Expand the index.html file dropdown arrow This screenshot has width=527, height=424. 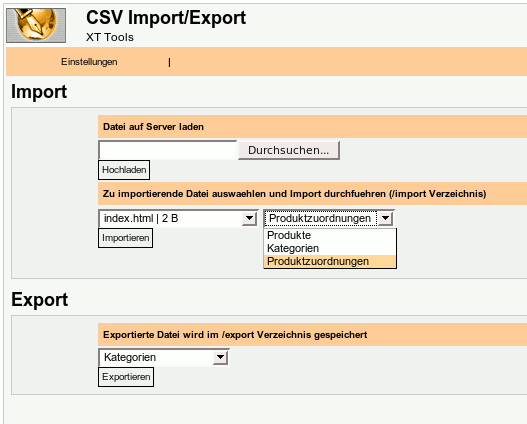pos(249,218)
